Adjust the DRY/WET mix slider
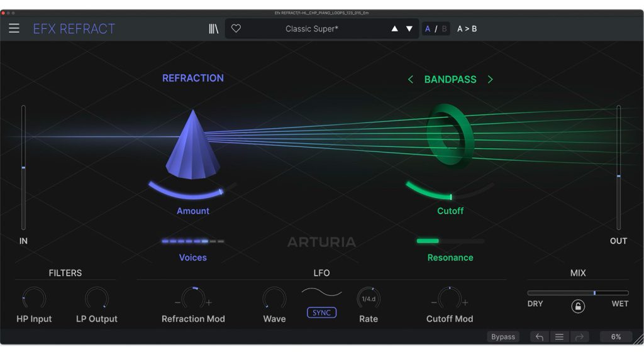The height and width of the screenshot is (355, 644). click(578, 293)
